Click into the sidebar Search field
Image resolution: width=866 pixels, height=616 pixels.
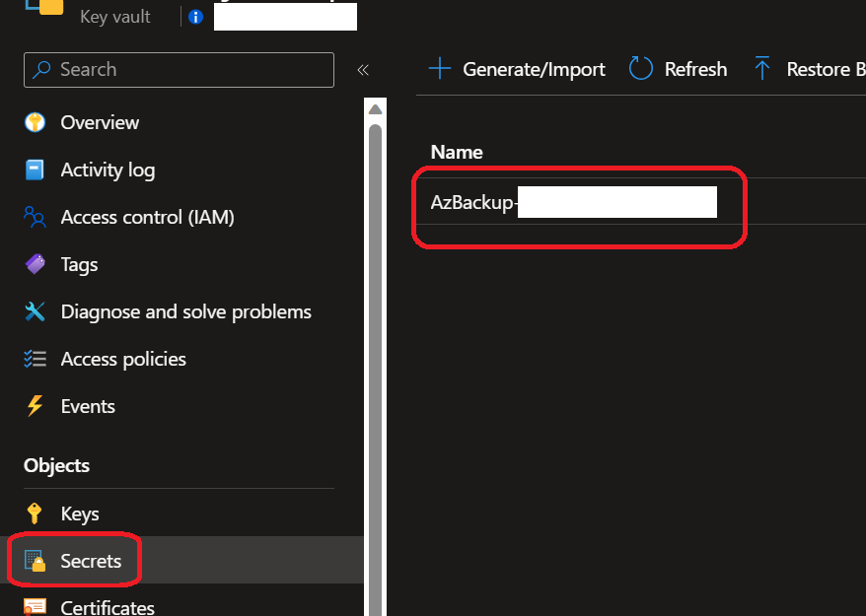187,70
